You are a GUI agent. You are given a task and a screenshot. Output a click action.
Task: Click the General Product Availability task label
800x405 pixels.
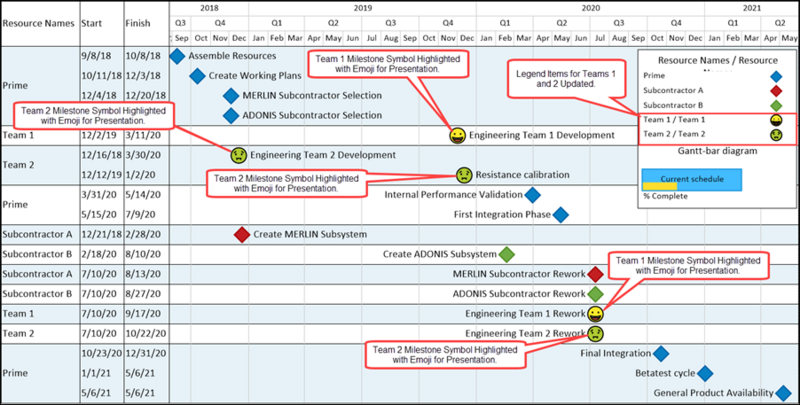(x=714, y=393)
